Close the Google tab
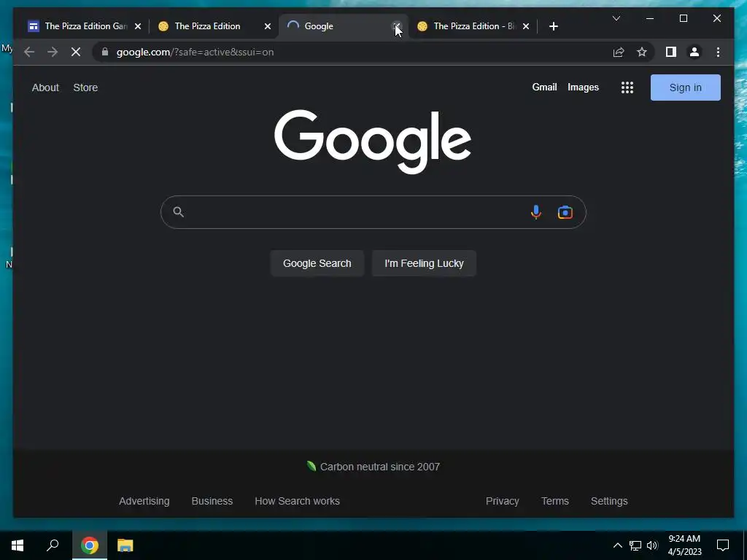This screenshot has width=747, height=560. 396,26
